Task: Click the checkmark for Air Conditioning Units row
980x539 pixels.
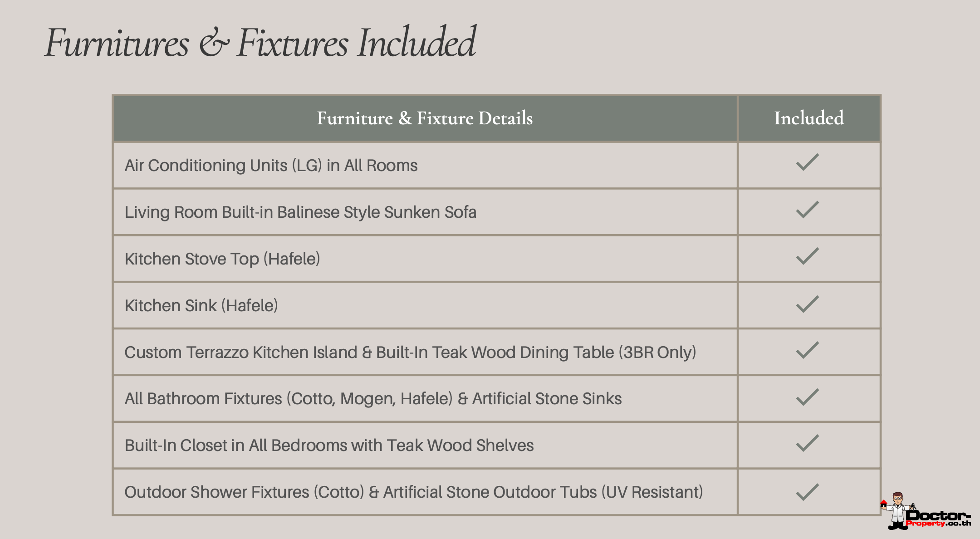Action: click(807, 162)
